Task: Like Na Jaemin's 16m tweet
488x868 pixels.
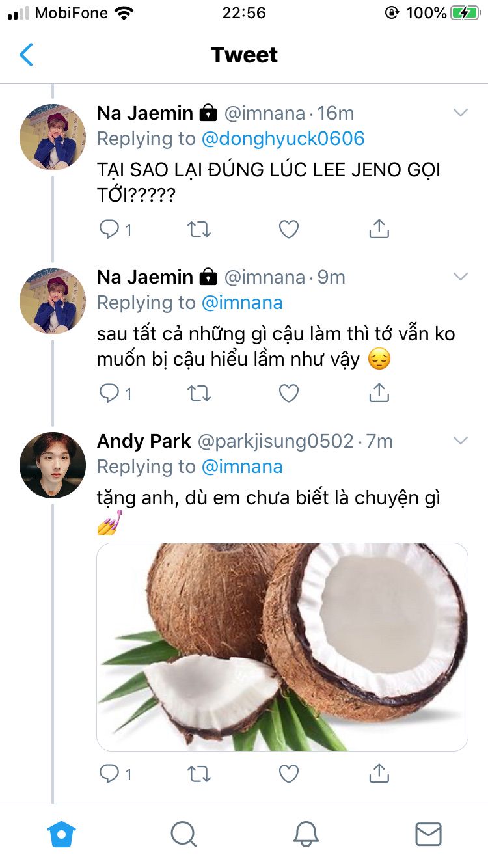Action: 288,229
